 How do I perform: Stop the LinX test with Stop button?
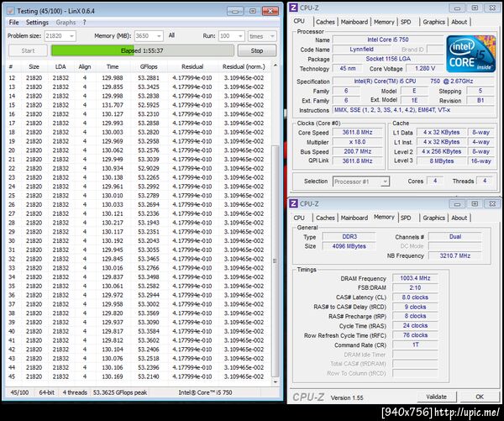257,50
